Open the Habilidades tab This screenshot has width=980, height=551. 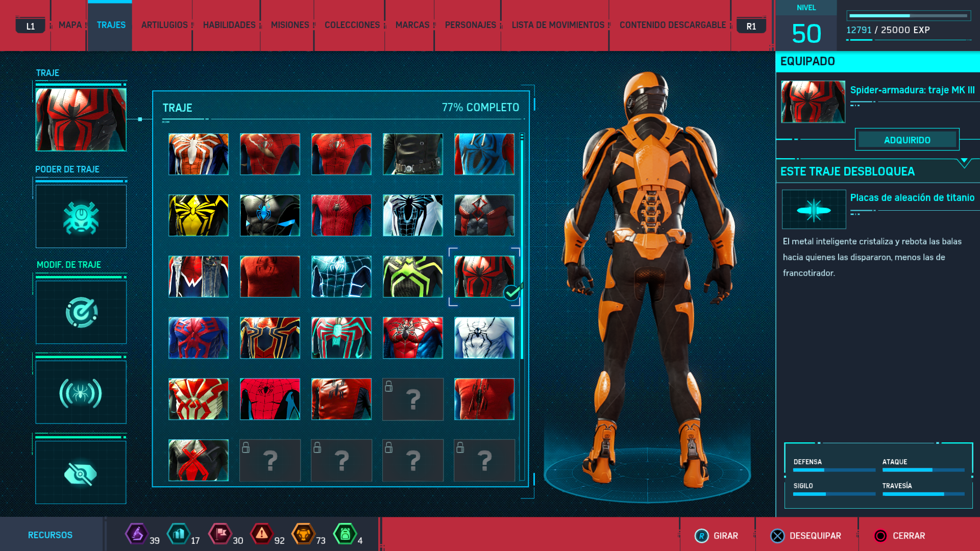tap(229, 25)
